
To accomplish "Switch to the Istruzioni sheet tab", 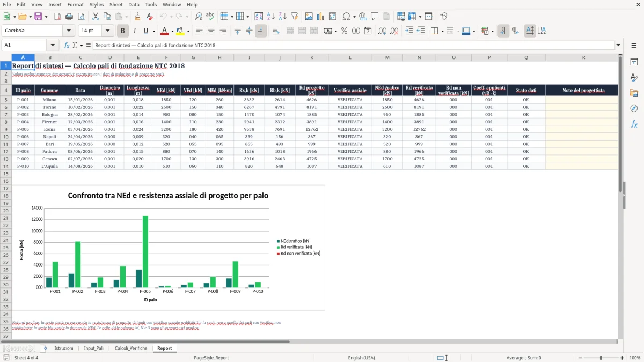I will (64, 348).
